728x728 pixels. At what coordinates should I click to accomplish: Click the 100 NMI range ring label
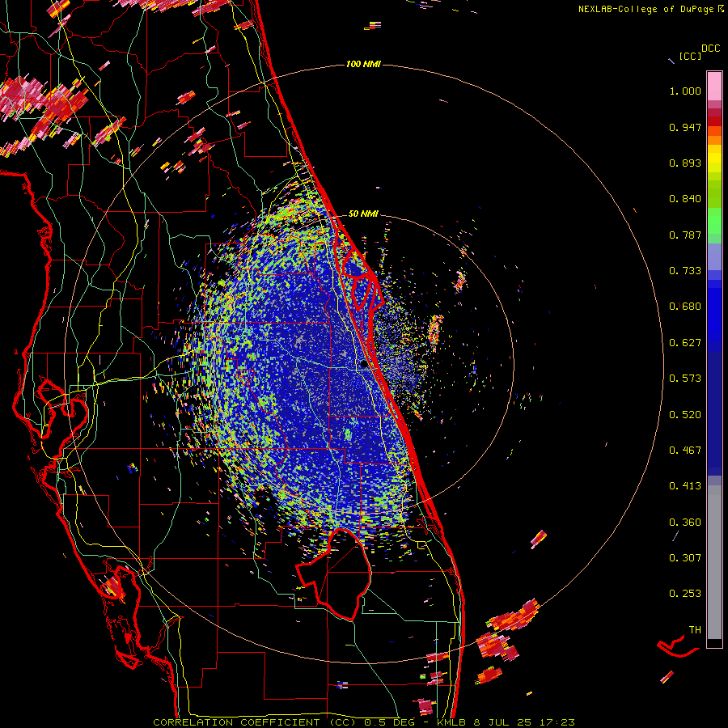[x=363, y=64]
